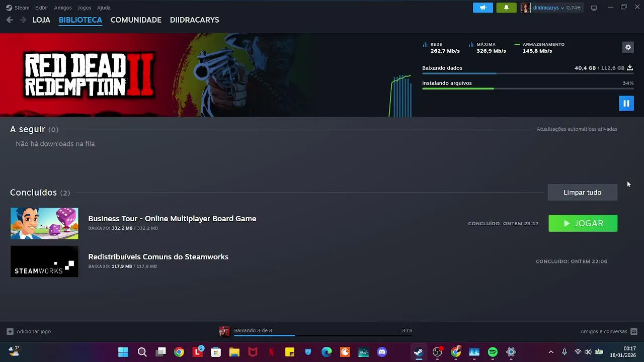Viewport: 644px width, 362px height.
Task: Open the green notifications bell
Action: (506, 8)
